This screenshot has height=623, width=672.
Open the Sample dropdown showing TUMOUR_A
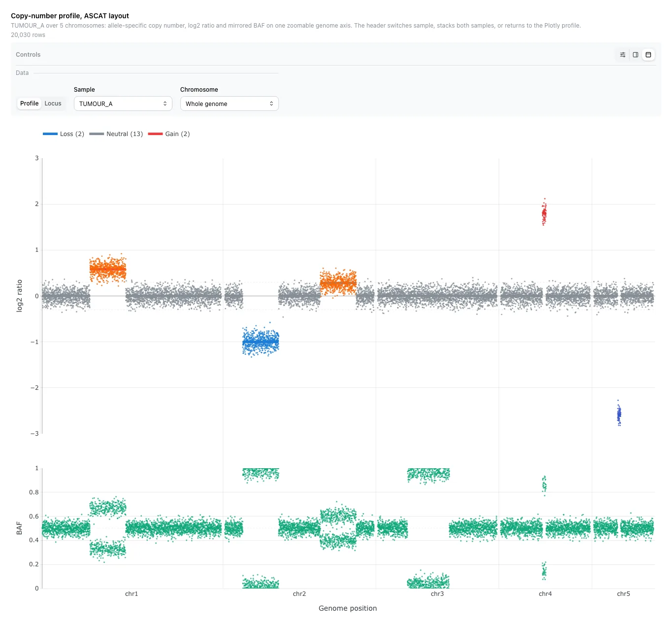(x=123, y=104)
